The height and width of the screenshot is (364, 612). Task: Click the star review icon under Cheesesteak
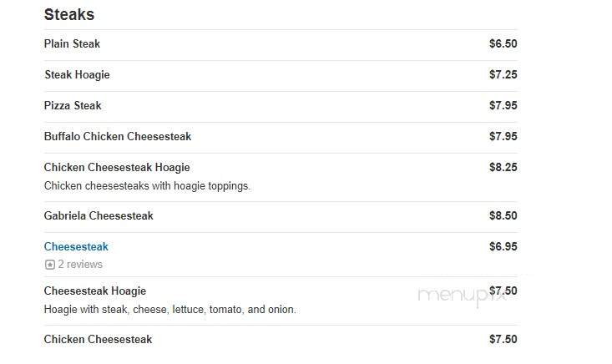49,265
